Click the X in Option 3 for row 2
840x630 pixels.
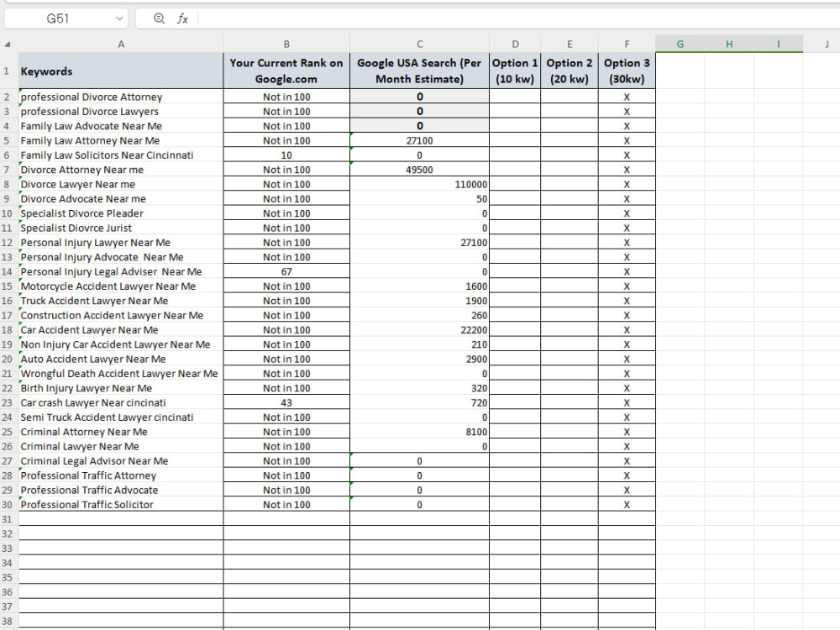[x=627, y=97]
